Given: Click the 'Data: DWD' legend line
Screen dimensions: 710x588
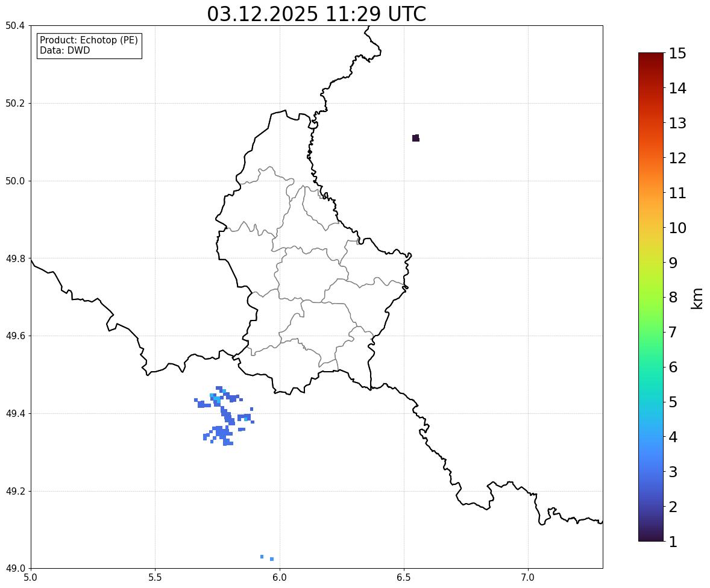Looking at the screenshot, I should click(64, 50).
